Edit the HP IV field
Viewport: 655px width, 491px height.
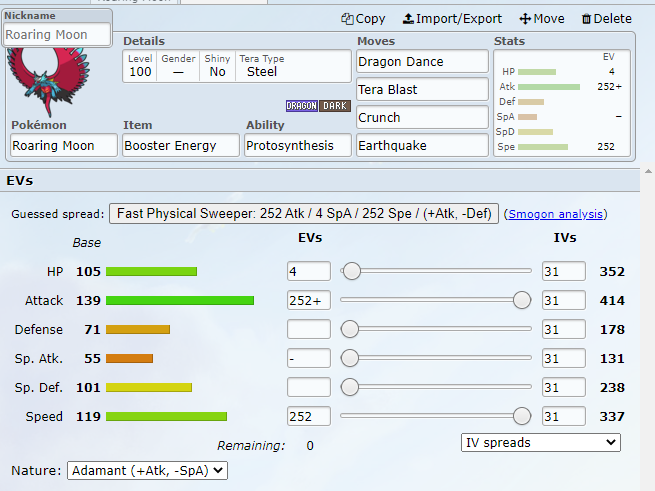pyautogui.click(x=564, y=272)
